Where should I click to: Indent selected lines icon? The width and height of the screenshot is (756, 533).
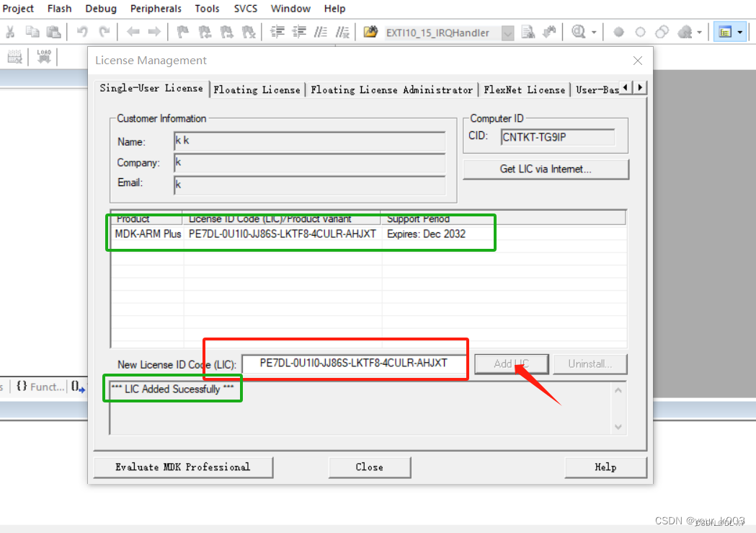coord(277,32)
